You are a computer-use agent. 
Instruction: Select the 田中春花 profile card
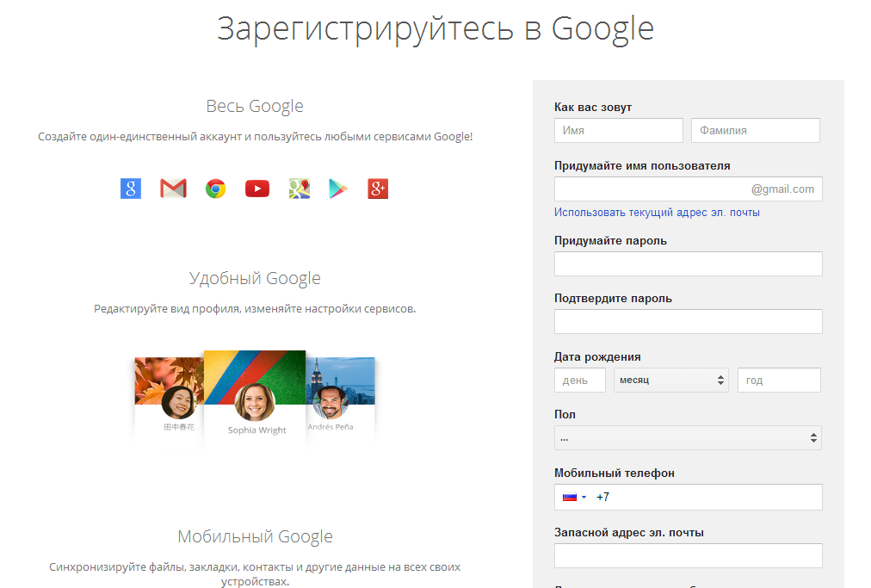pos(170,397)
